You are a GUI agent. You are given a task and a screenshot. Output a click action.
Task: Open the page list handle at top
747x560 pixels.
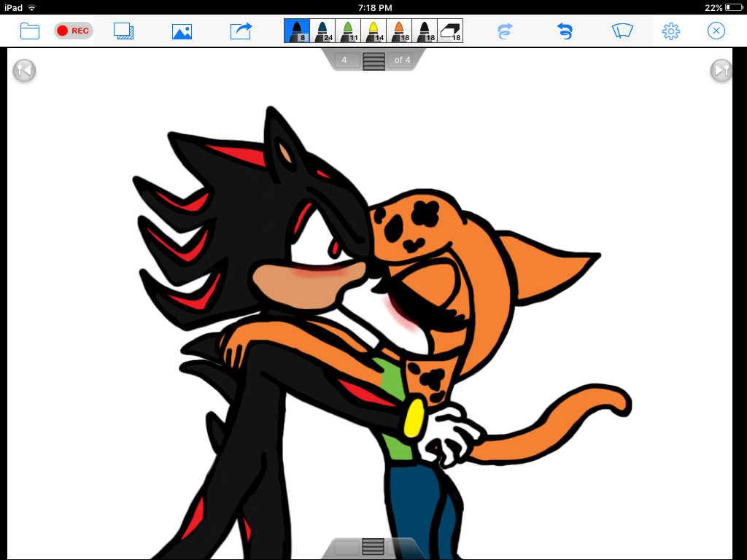coord(373,61)
